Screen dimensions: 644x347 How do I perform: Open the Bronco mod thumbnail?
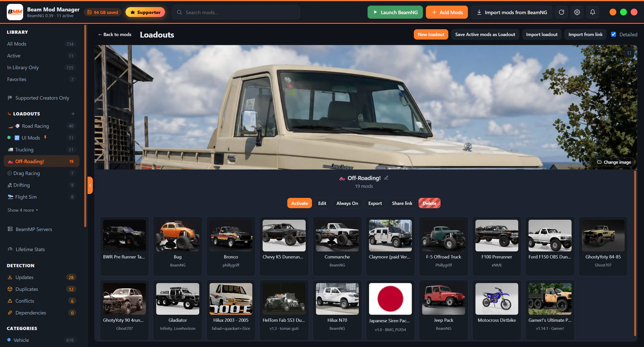(x=231, y=236)
